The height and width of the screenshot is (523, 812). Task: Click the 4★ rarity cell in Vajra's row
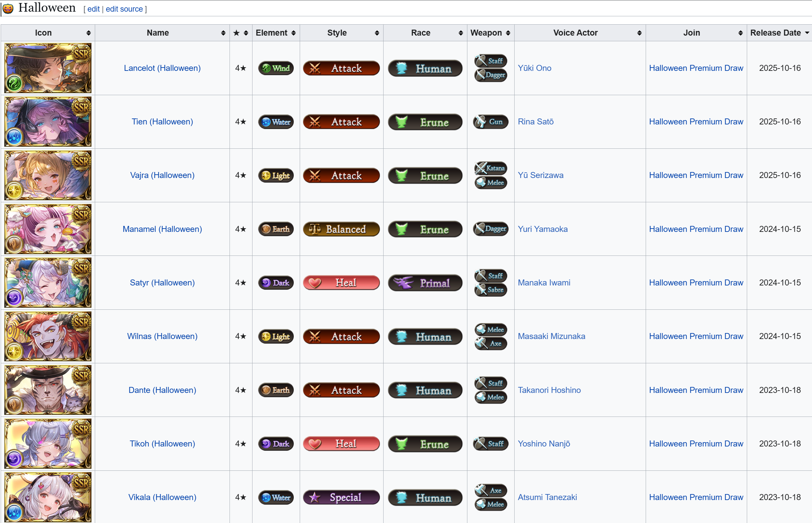pyautogui.click(x=241, y=176)
